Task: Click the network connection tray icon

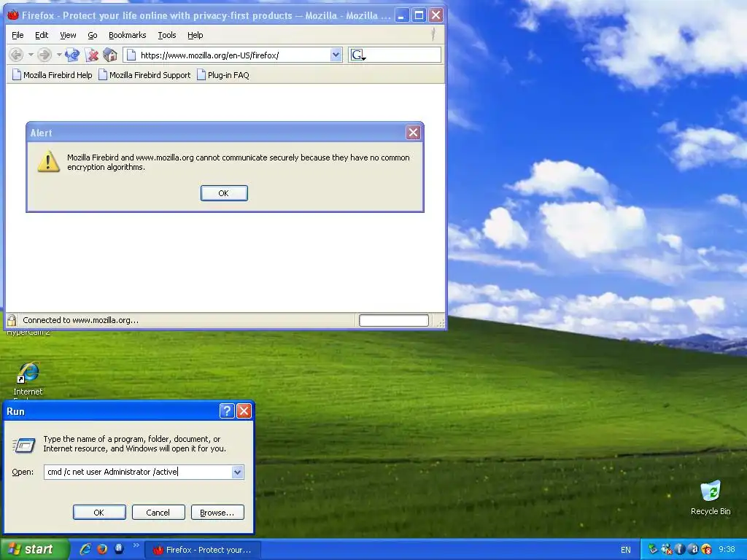Action: point(667,550)
